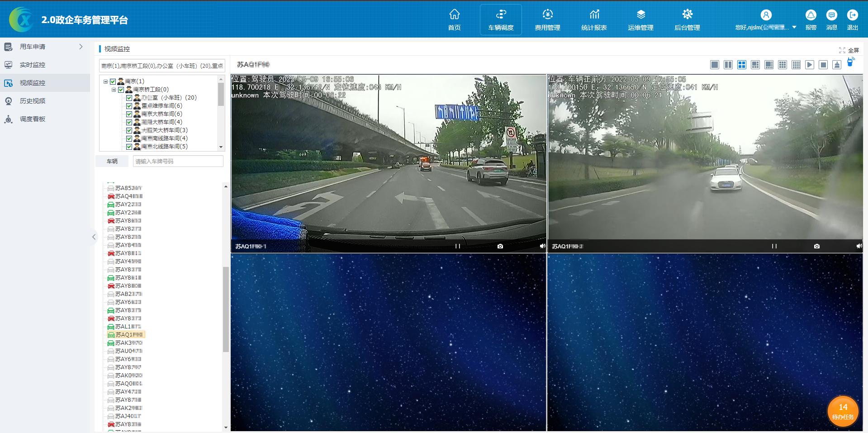Click the license plate search field

178,161
